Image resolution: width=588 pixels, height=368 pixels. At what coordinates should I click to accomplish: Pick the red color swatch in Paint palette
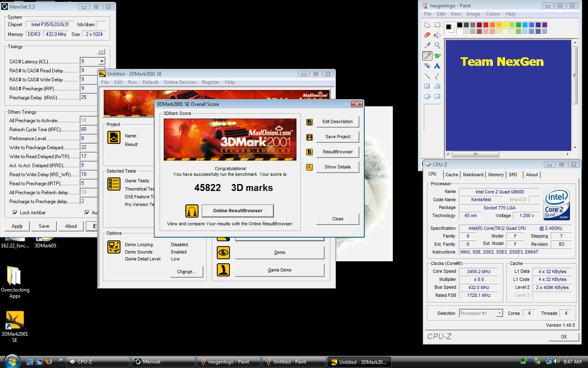pyautogui.click(x=486, y=25)
